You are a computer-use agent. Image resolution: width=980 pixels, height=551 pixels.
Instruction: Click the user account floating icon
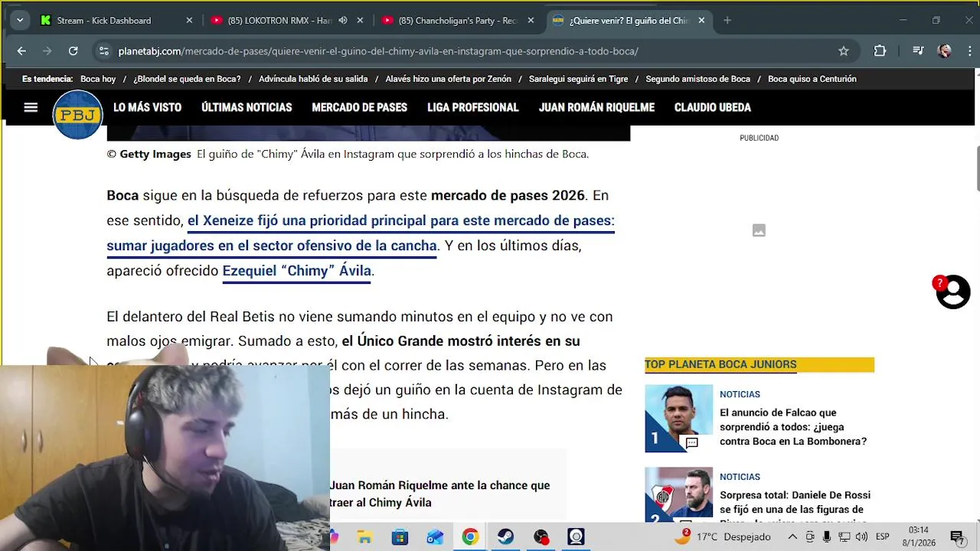[953, 292]
